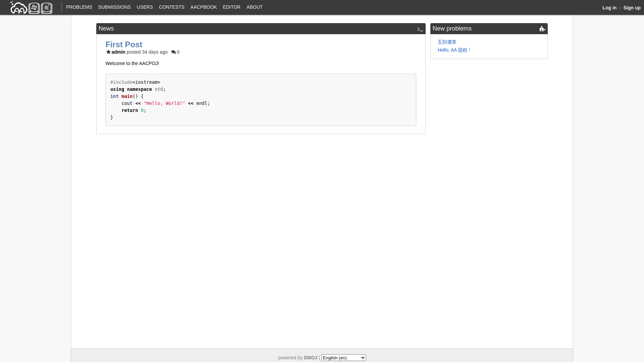Go to the Users page
644x362 pixels.
click(x=145, y=7)
